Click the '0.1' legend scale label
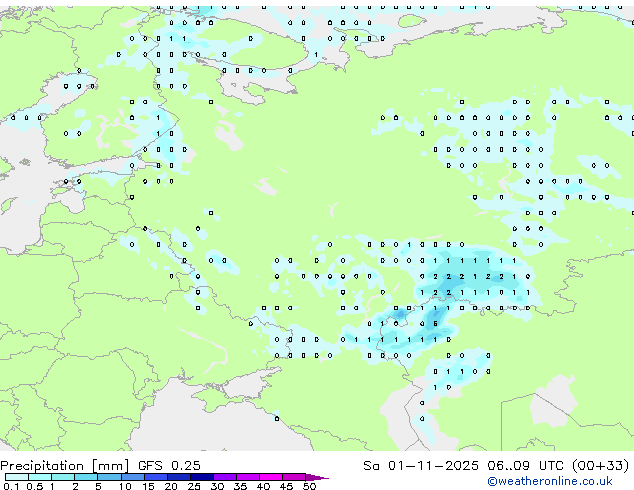The width and height of the screenshot is (634, 490). pos(11,486)
